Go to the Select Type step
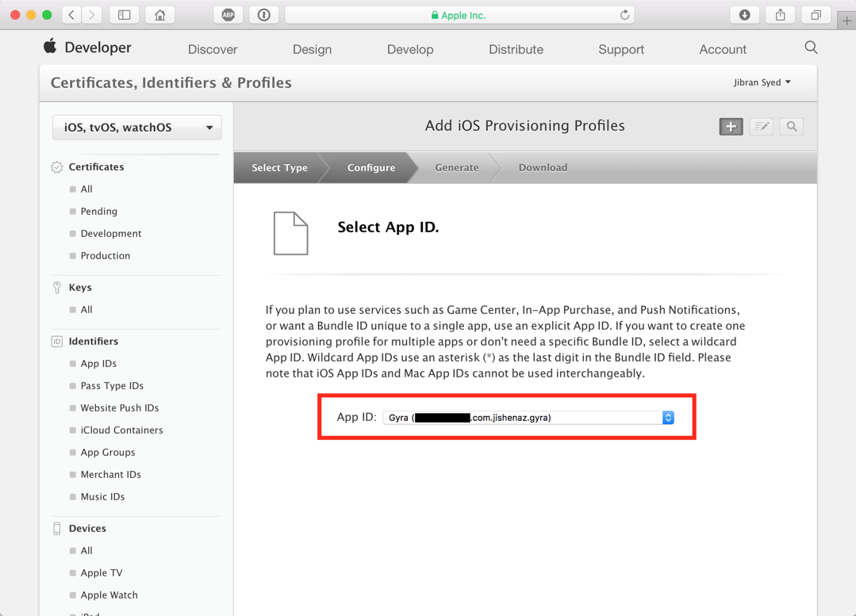This screenshot has height=616, width=856. click(x=279, y=167)
